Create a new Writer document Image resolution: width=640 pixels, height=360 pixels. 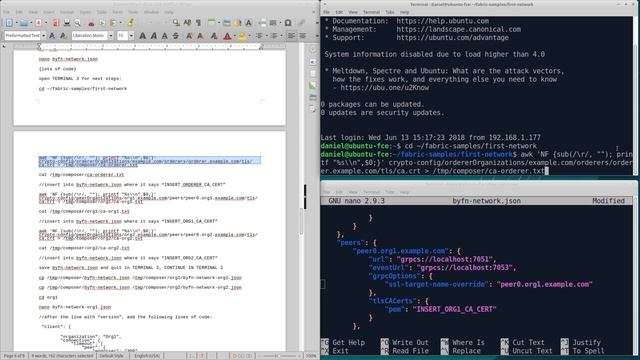(9, 23)
